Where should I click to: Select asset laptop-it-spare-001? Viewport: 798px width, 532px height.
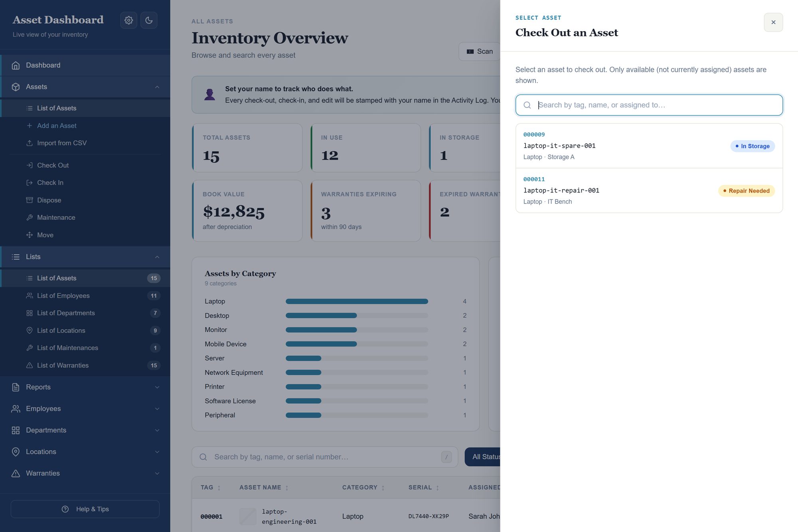coord(649,146)
